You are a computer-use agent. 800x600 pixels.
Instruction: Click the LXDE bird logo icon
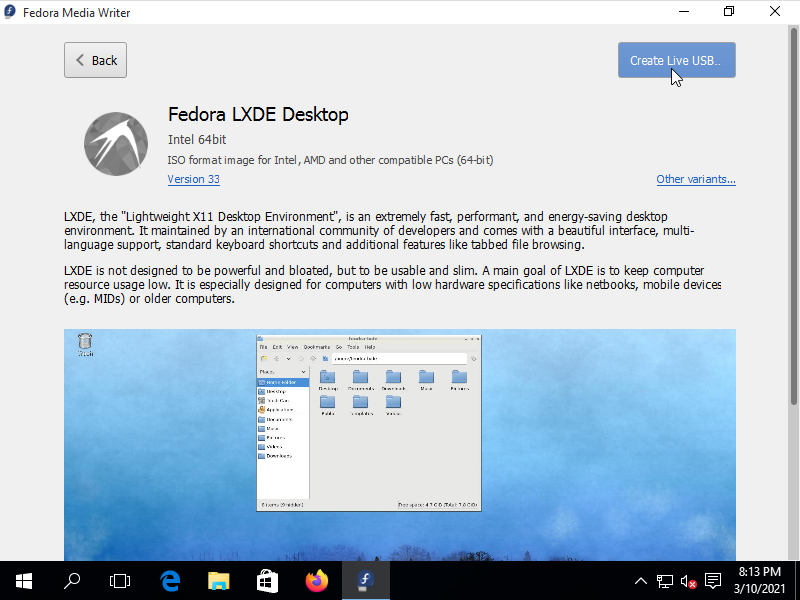(116, 144)
